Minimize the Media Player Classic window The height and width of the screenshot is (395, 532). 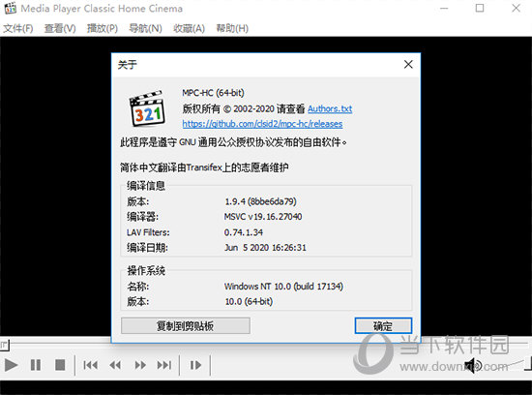(444, 8)
